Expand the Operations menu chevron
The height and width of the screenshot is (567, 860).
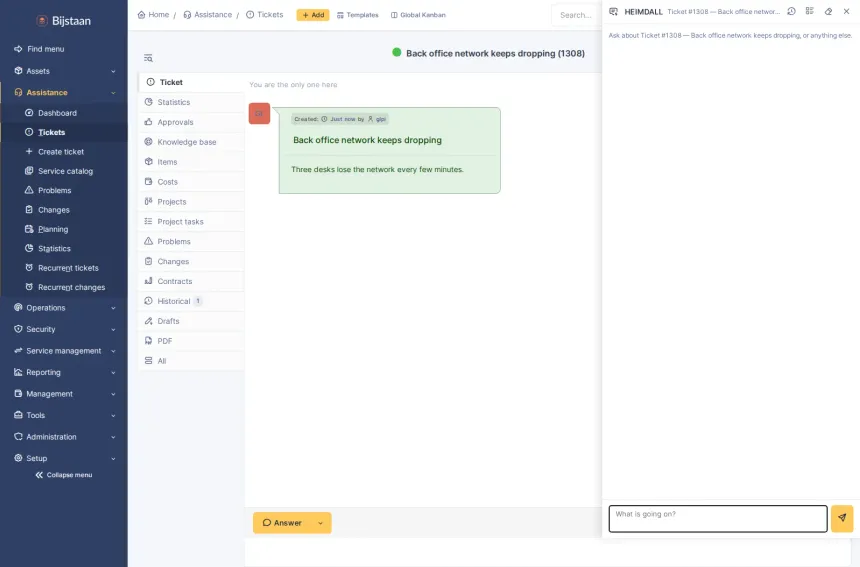pos(113,308)
